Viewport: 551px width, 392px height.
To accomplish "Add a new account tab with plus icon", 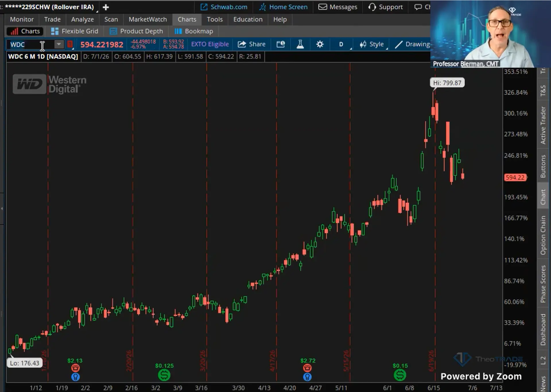I will pos(106,7).
